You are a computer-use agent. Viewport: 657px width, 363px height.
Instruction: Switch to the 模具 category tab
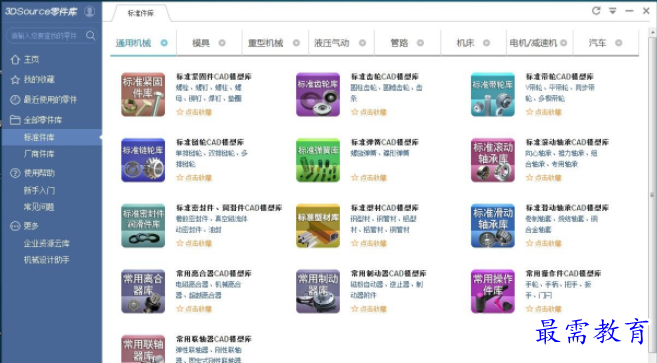(x=209, y=43)
